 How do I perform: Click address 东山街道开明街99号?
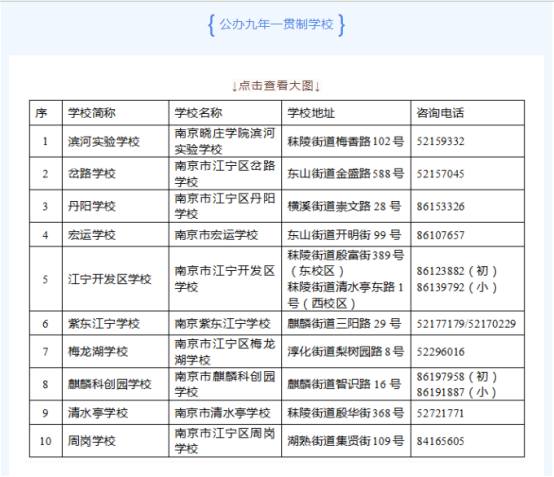pos(344,235)
